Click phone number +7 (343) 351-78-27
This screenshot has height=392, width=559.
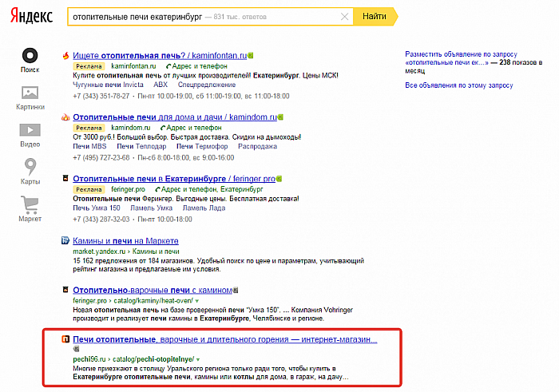[x=101, y=97]
